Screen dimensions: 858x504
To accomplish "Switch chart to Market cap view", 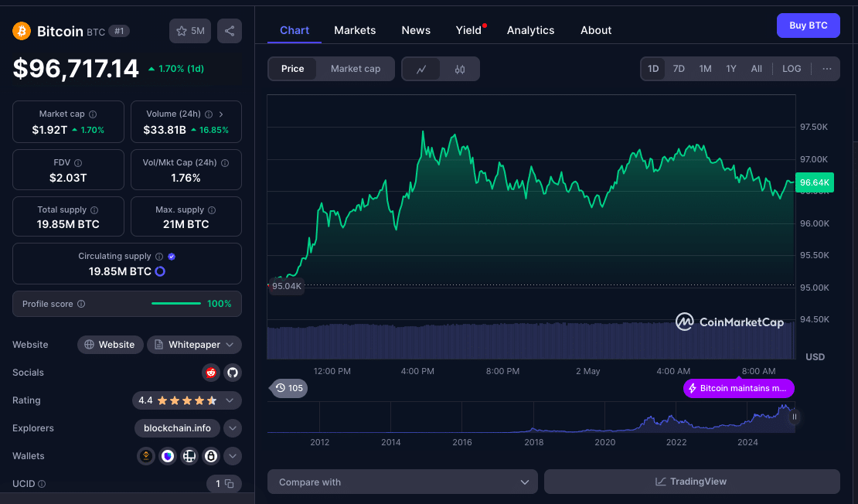I will click(x=355, y=69).
